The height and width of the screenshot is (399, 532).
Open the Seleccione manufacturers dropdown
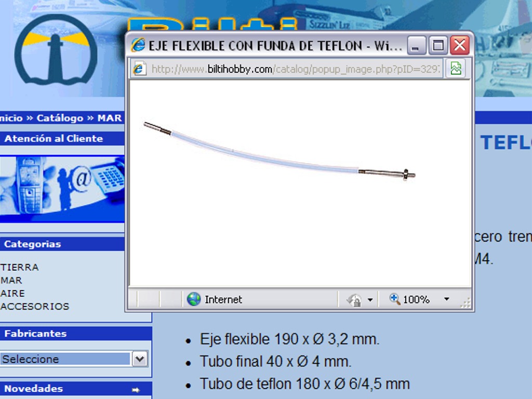pyautogui.click(x=139, y=359)
